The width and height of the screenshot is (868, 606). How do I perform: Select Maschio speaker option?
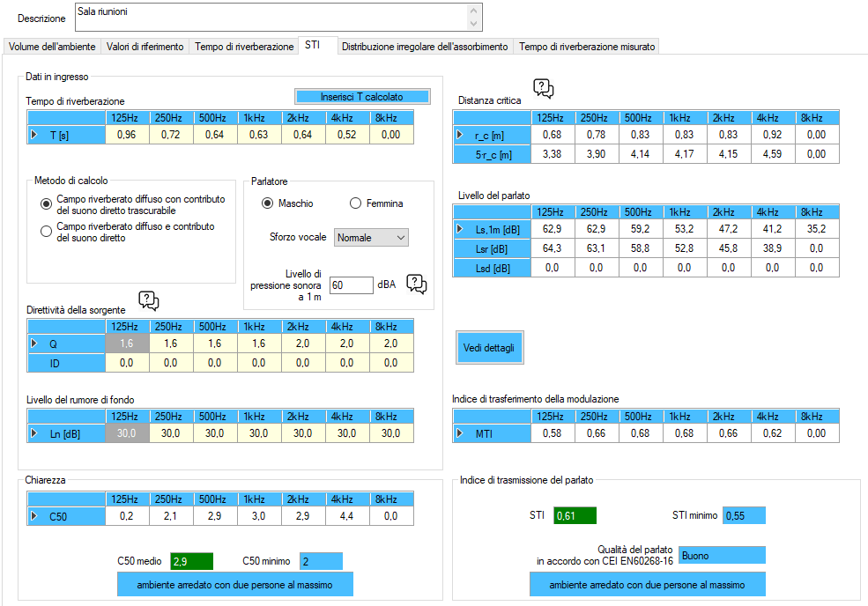coord(268,203)
